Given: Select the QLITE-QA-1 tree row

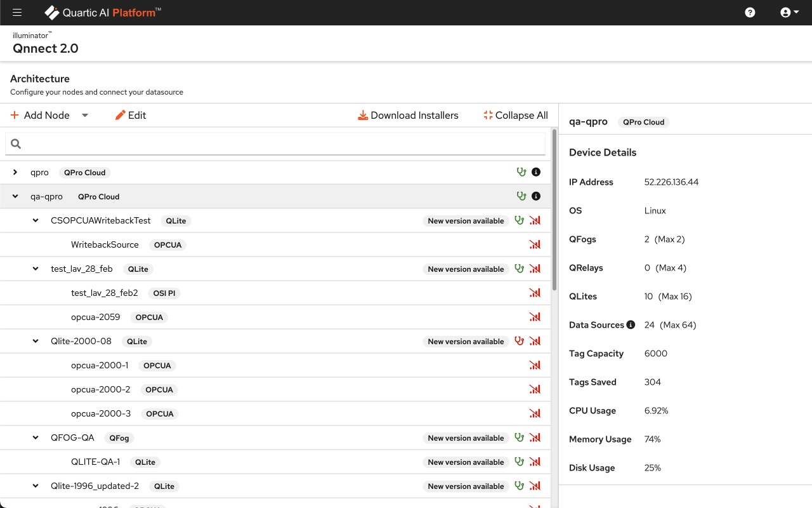Looking at the screenshot, I should click(x=275, y=462).
